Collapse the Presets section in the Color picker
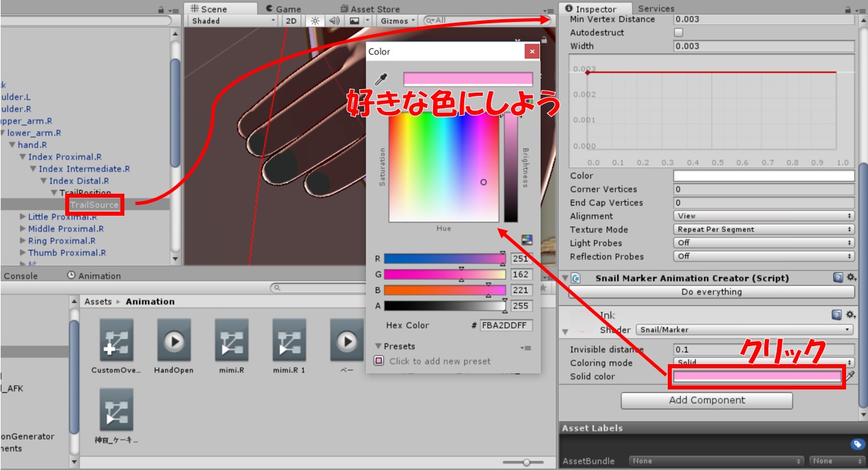 click(378, 346)
